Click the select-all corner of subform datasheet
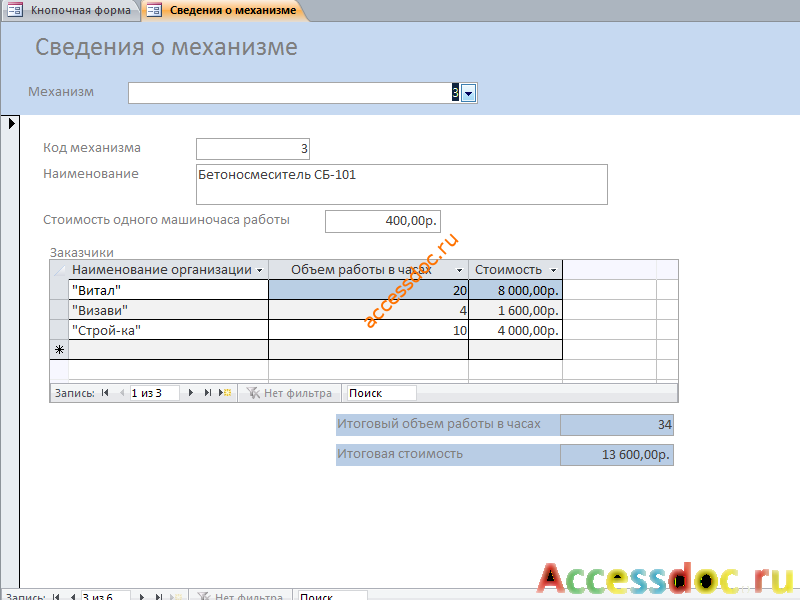The width and height of the screenshot is (800, 600). click(x=59, y=270)
